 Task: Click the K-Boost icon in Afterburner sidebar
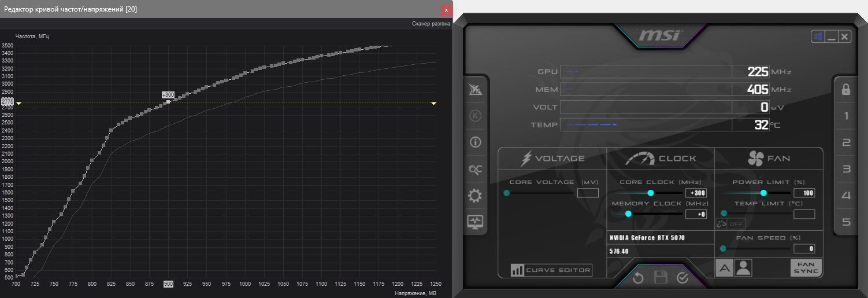tap(476, 116)
